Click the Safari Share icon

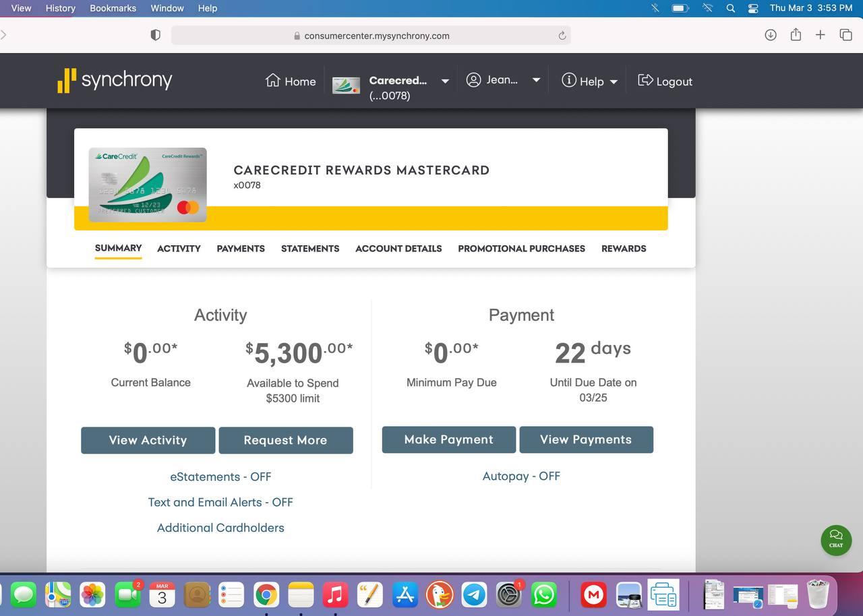pyautogui.click(x=796, y=35)
